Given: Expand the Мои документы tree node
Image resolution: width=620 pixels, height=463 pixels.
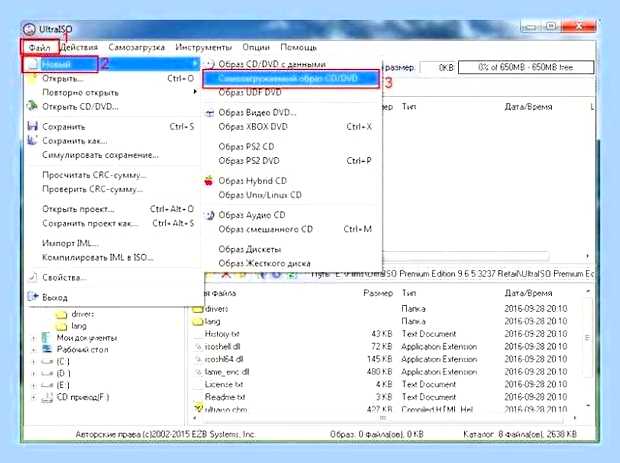Looking at the screenshot, I should (x=34, y=338).
